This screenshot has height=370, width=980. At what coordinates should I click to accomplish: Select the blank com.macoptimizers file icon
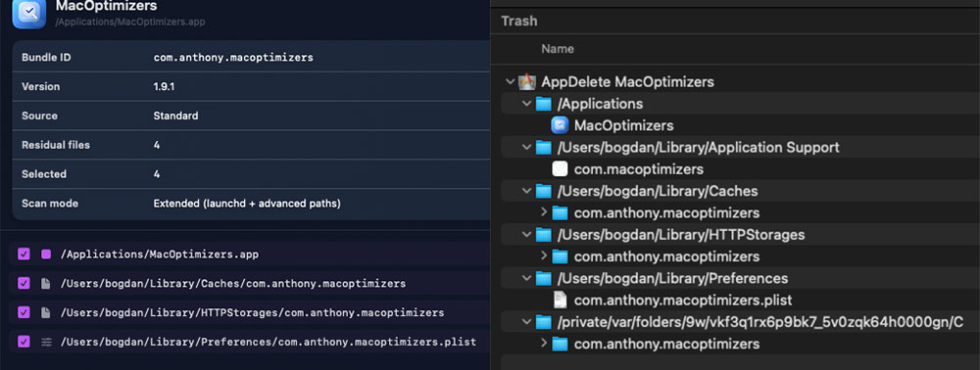[x=560, y=169]
